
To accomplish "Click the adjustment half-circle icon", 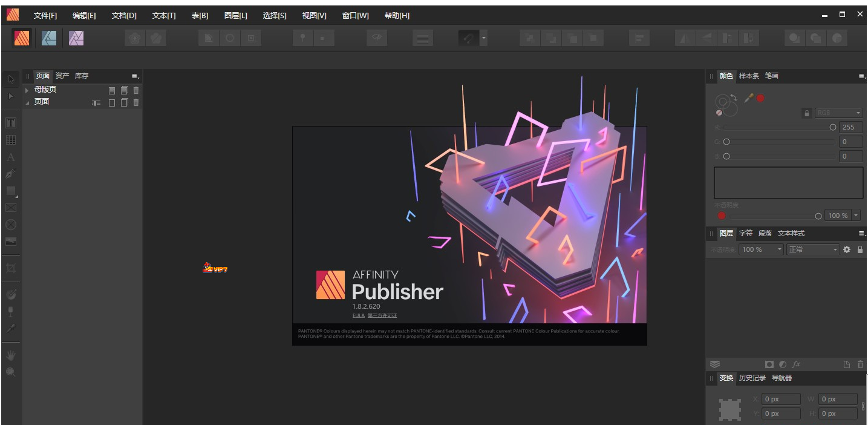I will [x=783, y=364].
